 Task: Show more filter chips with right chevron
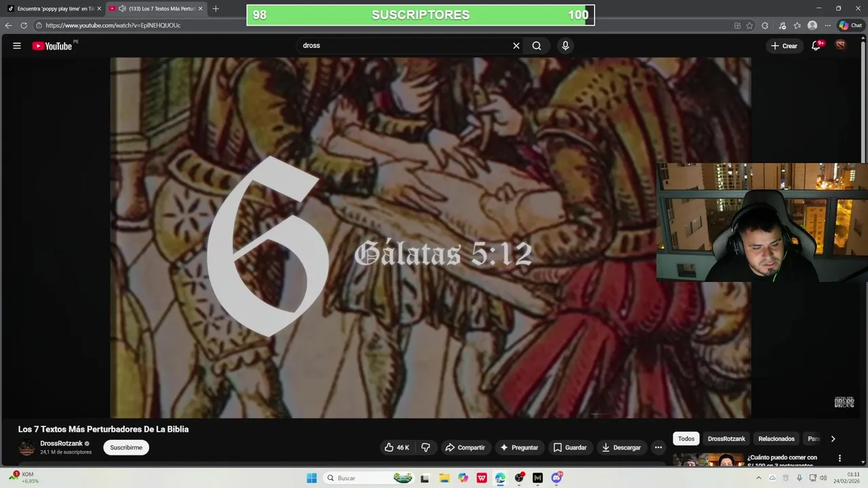pyautogui.click(x=833, y=439)
